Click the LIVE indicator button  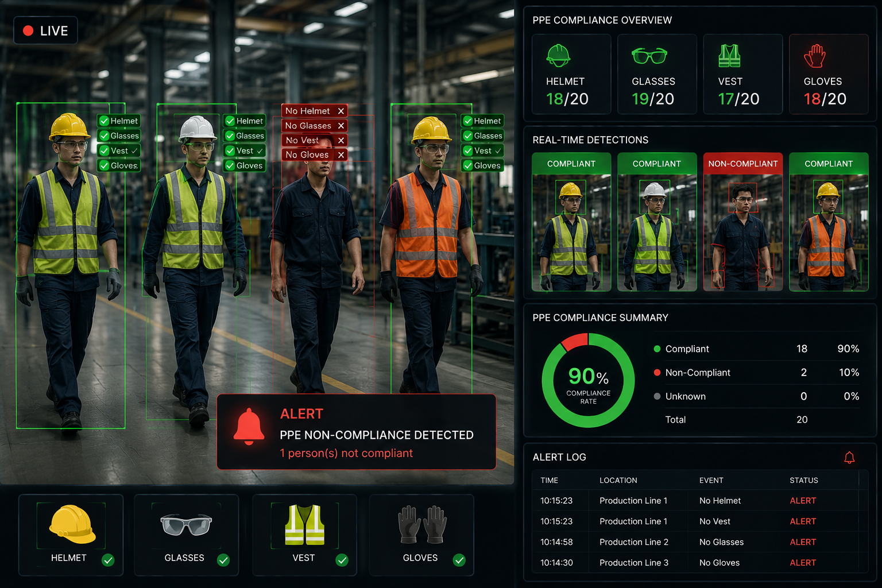click(x=46, y=31)
